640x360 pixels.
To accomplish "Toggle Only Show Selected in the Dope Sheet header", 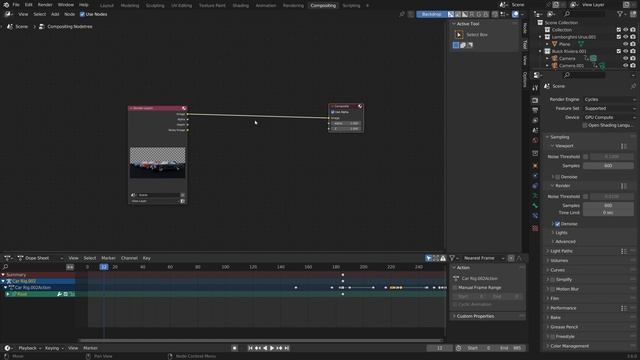I will (428, 258).
